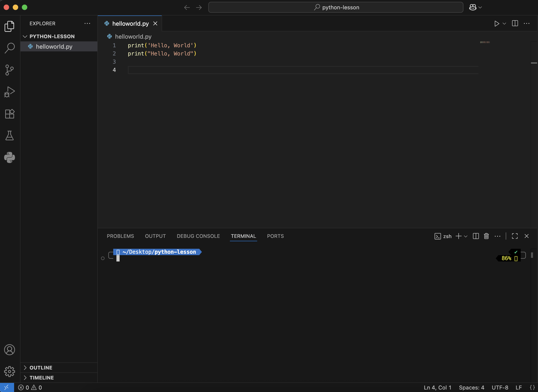Open the Run Python File dropdown arrow

pos(505,23)
